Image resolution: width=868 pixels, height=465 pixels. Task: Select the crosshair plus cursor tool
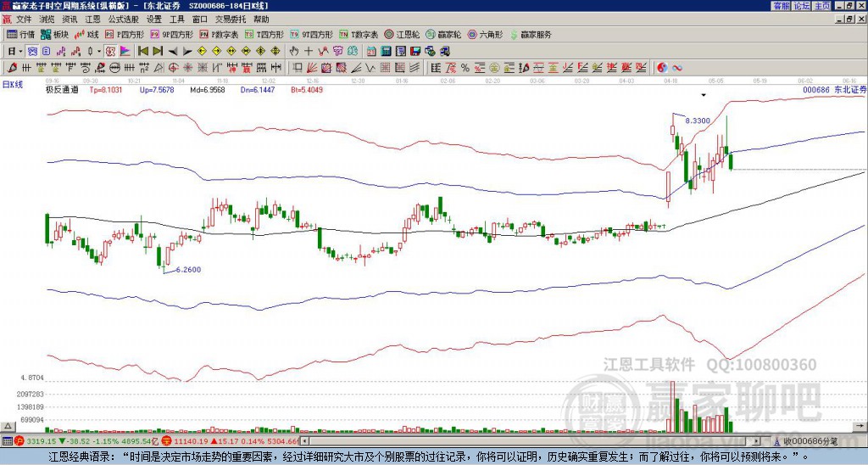[x=309, y=51]
